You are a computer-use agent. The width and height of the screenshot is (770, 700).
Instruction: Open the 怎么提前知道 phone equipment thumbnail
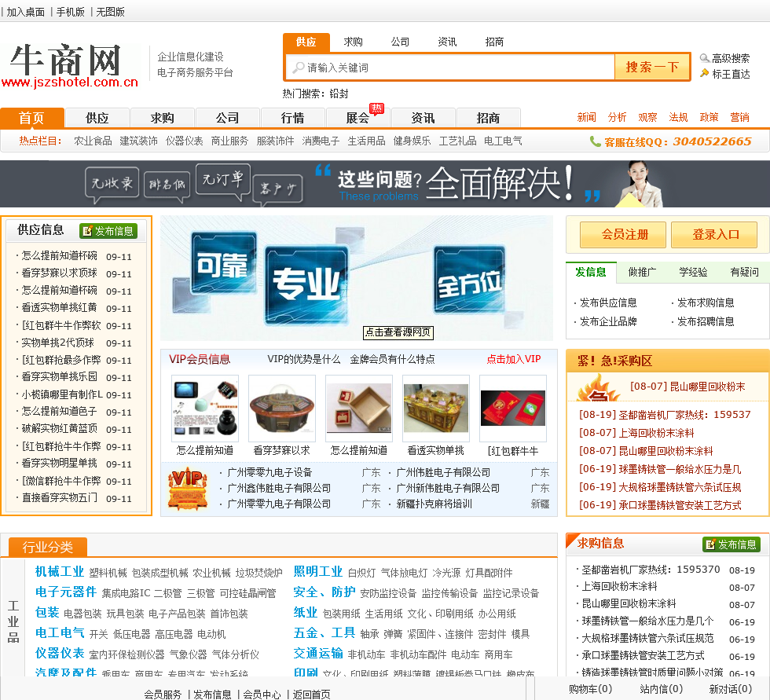pyautogui.click(x=205, y=409)
